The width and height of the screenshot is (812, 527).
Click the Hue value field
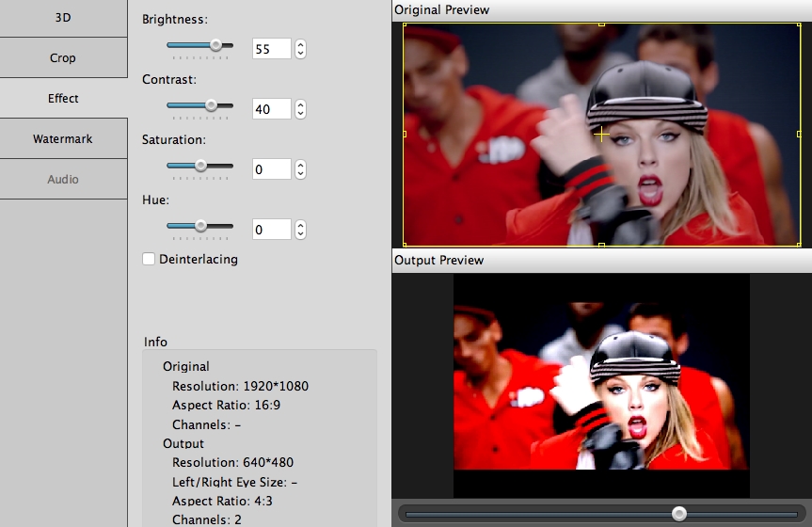pyautogui.click(x=272, y=229)
